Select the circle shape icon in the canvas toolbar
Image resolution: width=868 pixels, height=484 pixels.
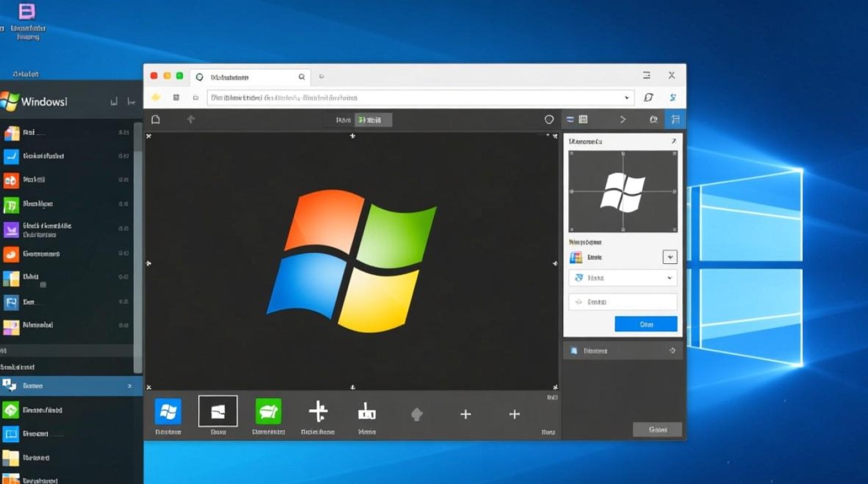pos(549,119)
